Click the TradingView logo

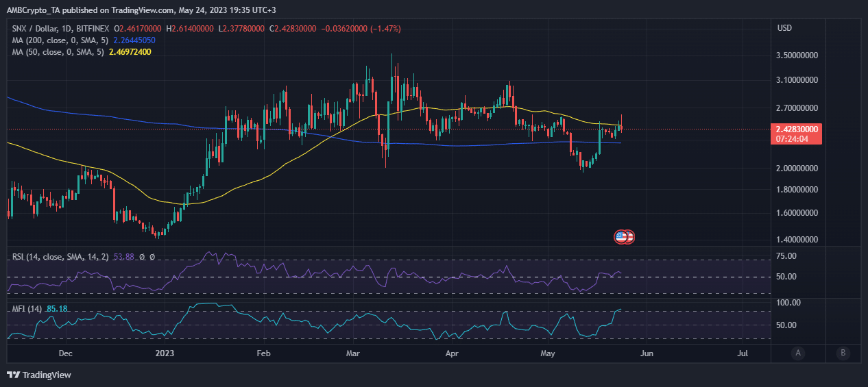39,375
